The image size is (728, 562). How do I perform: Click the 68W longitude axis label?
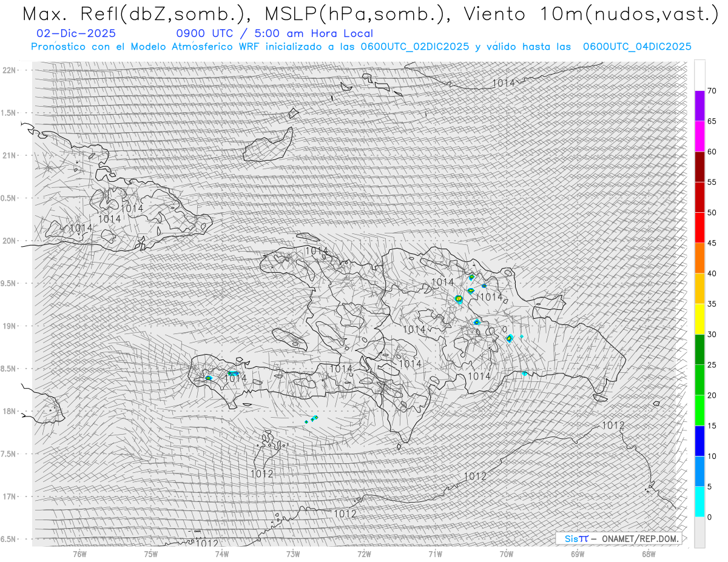[649, 554]
